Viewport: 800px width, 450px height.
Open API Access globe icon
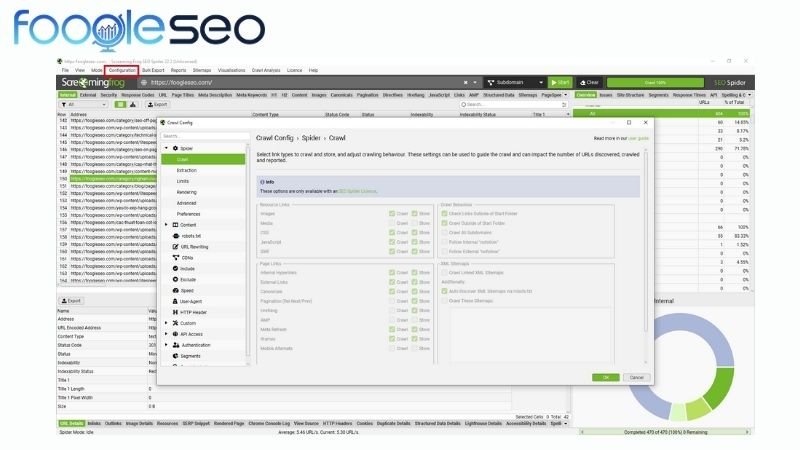(x=175, y=334)
